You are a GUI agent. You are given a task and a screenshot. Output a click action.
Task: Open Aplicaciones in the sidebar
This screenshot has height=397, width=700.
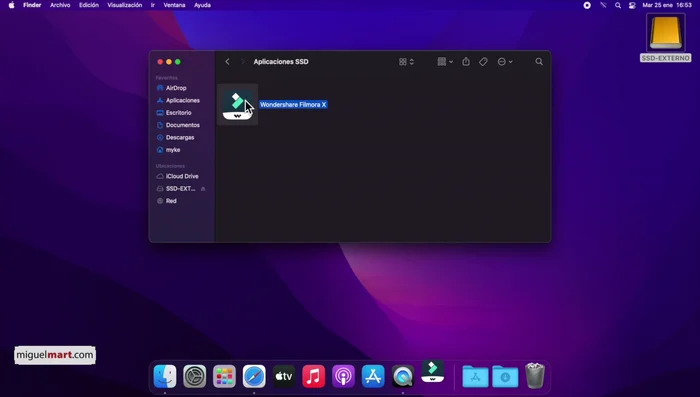(x=183, y=100)
